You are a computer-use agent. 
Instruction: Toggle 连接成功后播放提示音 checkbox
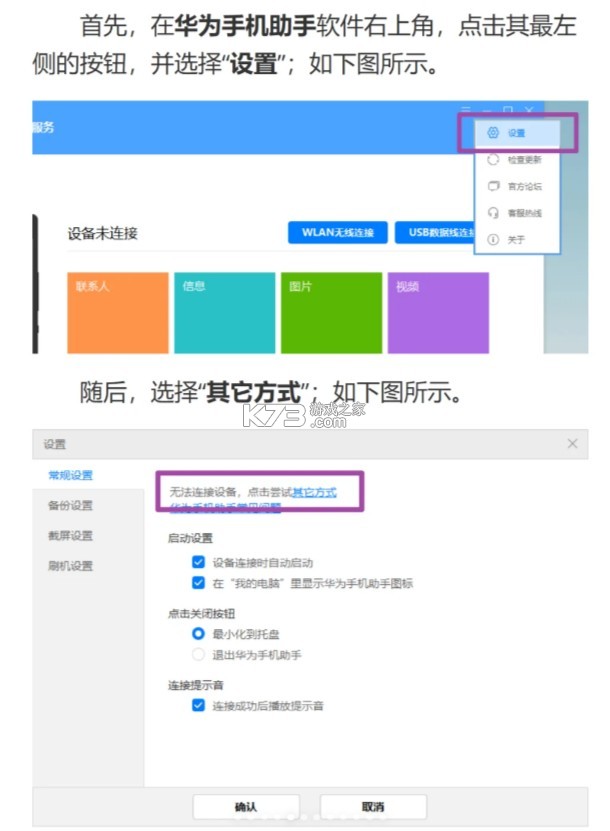[198, 705]
